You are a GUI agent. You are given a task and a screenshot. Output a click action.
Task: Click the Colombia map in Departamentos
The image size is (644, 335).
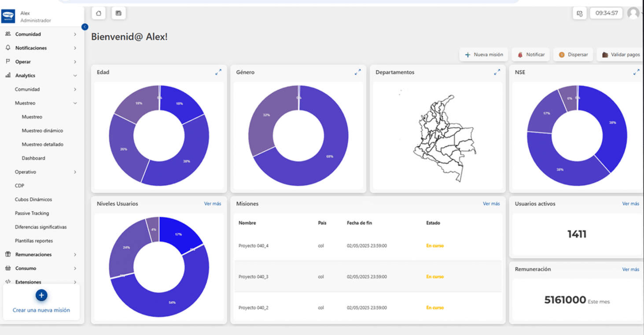(x=445, y=138)
